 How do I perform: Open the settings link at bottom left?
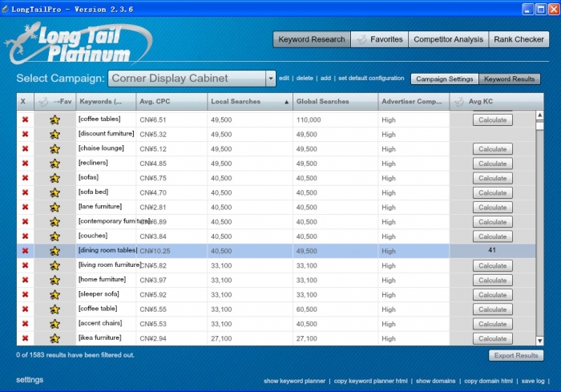point(30,380)
